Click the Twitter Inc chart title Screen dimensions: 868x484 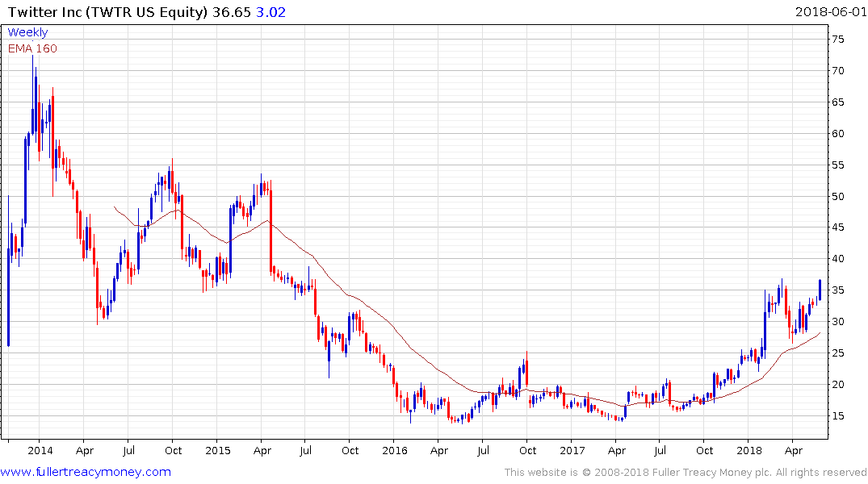108,11
